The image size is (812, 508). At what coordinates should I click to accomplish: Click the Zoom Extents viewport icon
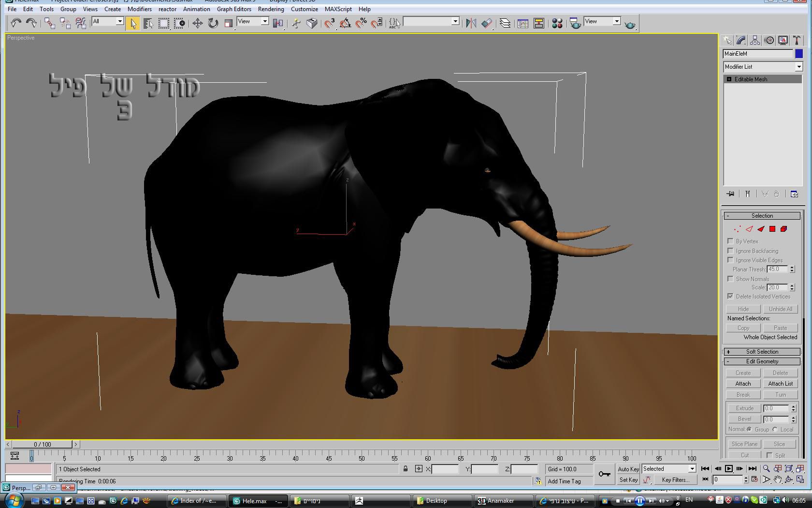pyautogui.click(x=789, y=468)
